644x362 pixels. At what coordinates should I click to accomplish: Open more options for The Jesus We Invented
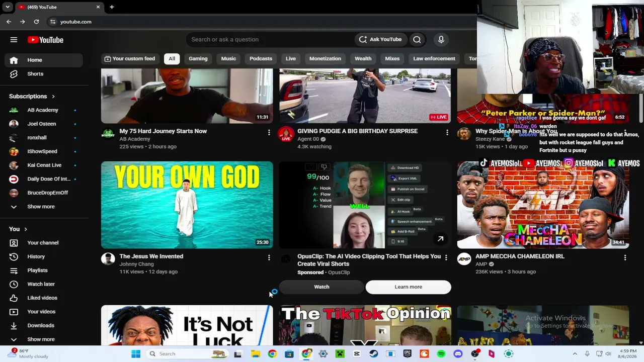coord(269,258)
